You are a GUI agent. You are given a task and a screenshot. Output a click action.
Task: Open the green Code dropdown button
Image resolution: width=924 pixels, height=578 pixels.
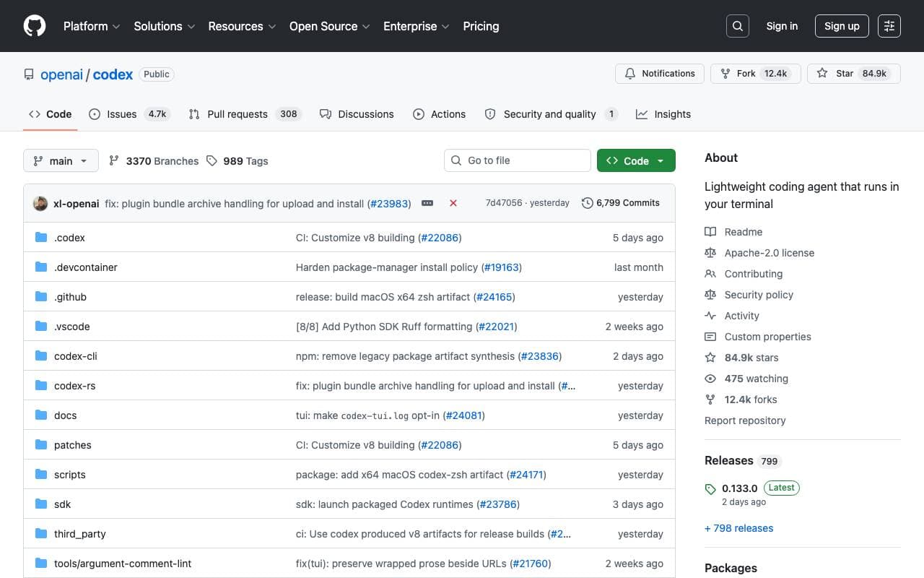tap(636, 160)
